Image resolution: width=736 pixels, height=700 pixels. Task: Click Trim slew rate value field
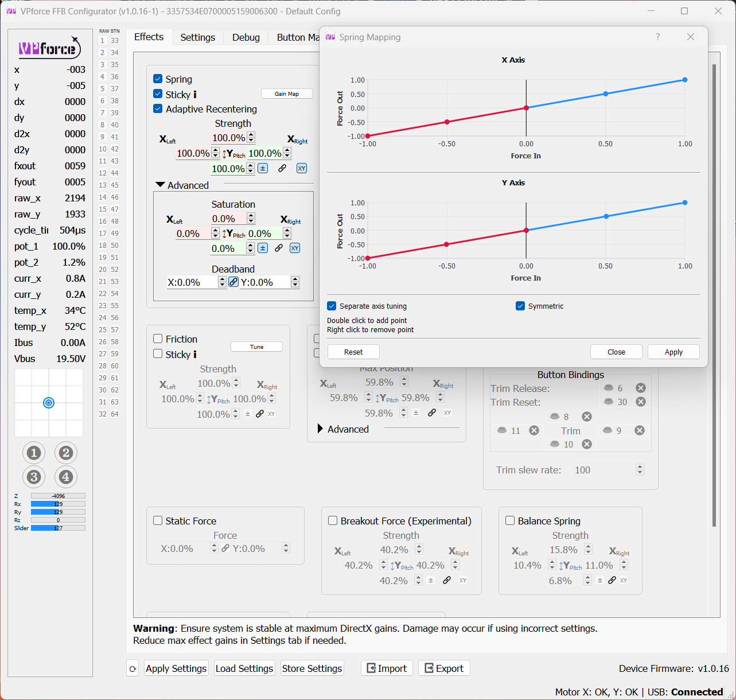click(603, 470)
